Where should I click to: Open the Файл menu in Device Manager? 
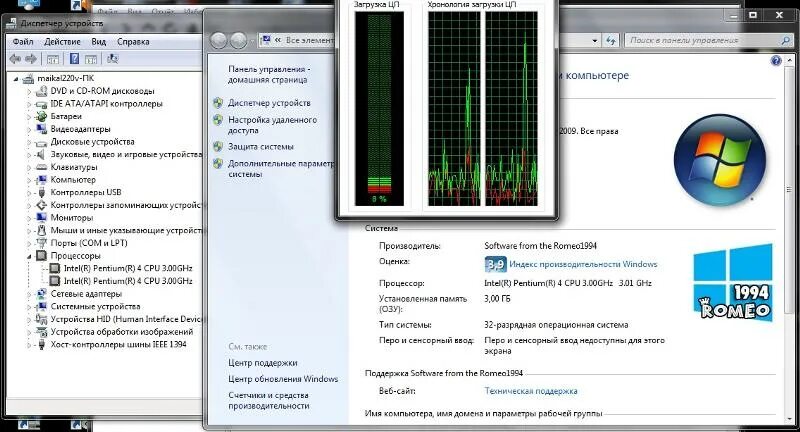tap(23, 42)
